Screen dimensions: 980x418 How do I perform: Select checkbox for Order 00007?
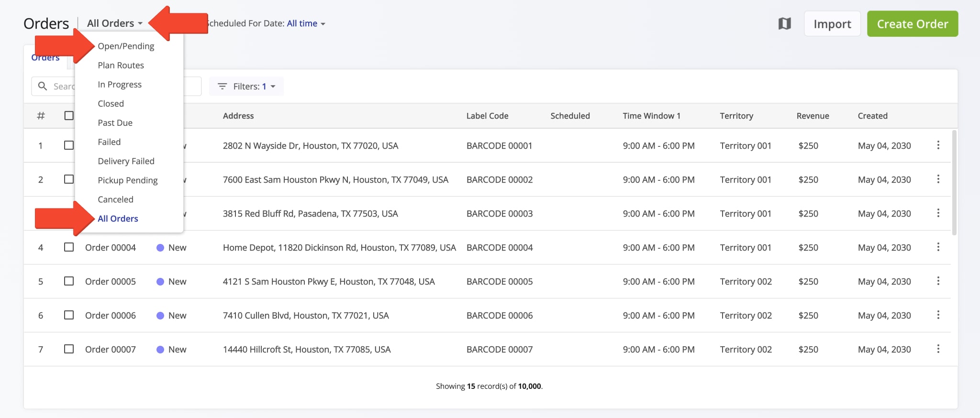(x=69, y=349)
